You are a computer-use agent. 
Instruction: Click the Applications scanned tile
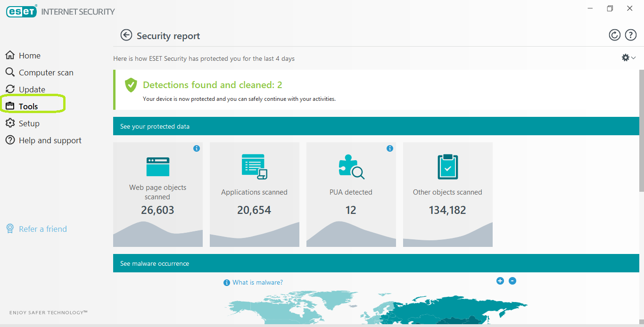click(x=254, y=194)
